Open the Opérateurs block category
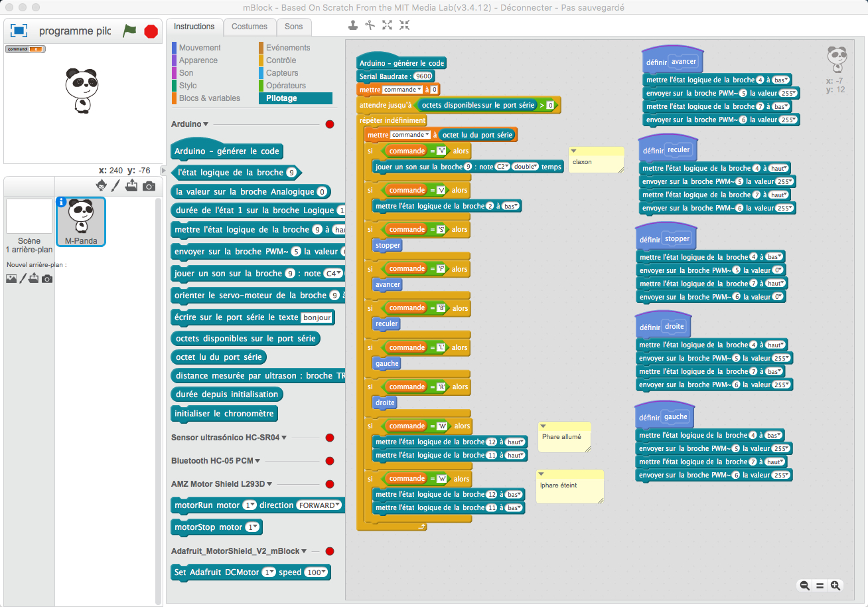The height and width of the screenshot is (607, 868). (286, 86)
